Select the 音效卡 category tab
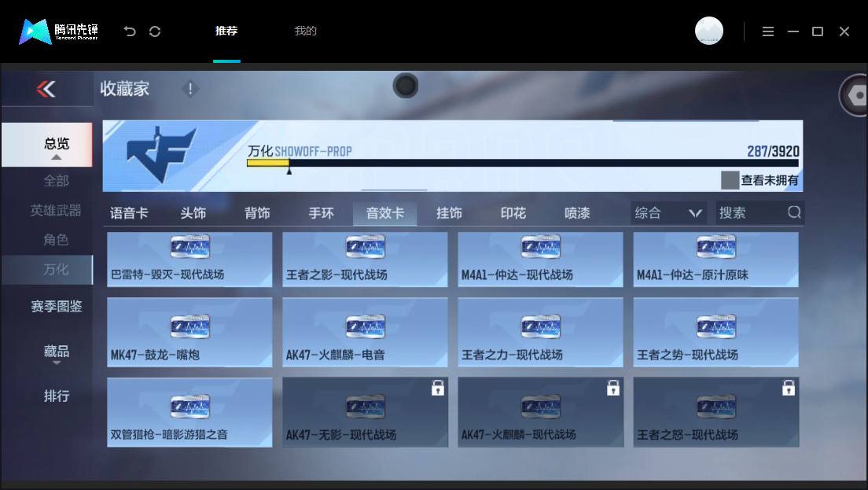The image size is (868, 490). (384, 213)
